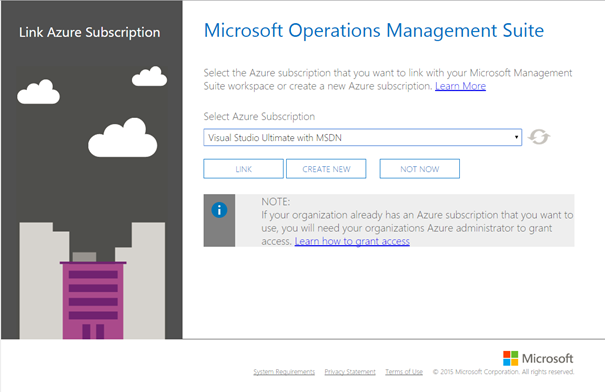Click the gray note panel sidebar strip
The width and height of the screenshot is (605, 392).
pos(219,220)
